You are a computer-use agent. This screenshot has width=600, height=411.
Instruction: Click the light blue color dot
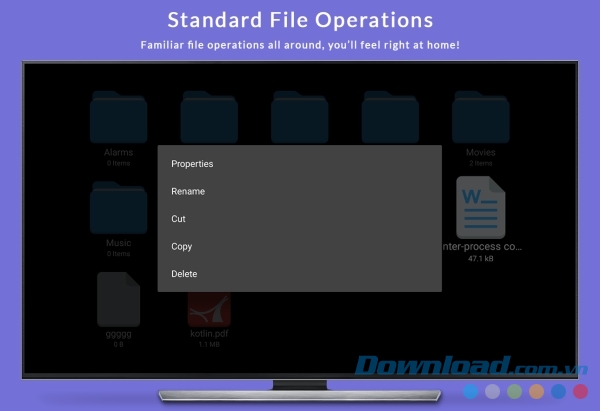click(x=470, y=391)
